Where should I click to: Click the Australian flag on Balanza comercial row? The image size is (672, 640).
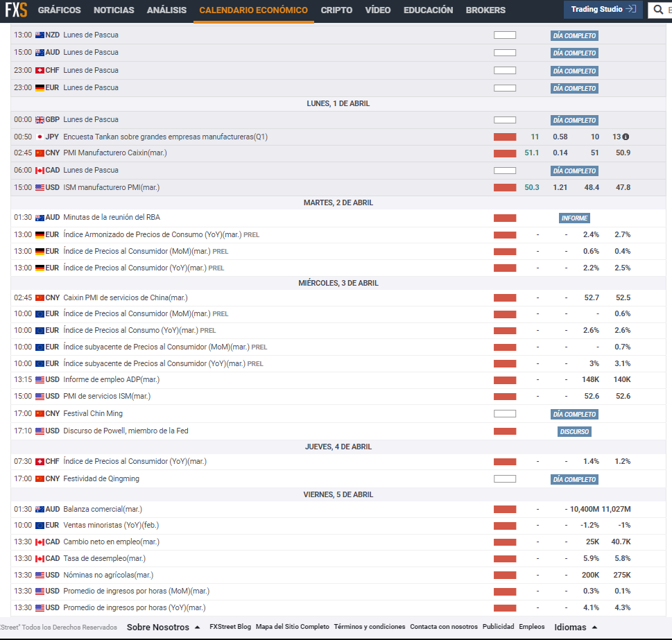[x=40, y=509]
